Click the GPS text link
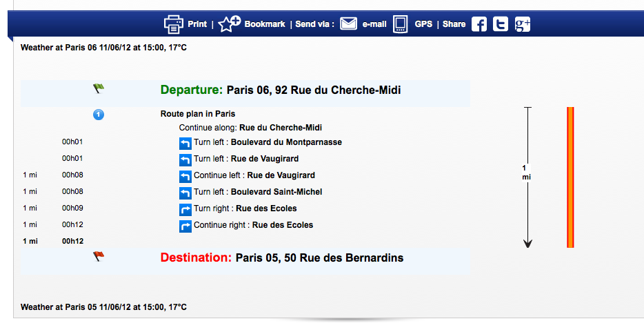The image size is (644, 330). coord(423,24)
